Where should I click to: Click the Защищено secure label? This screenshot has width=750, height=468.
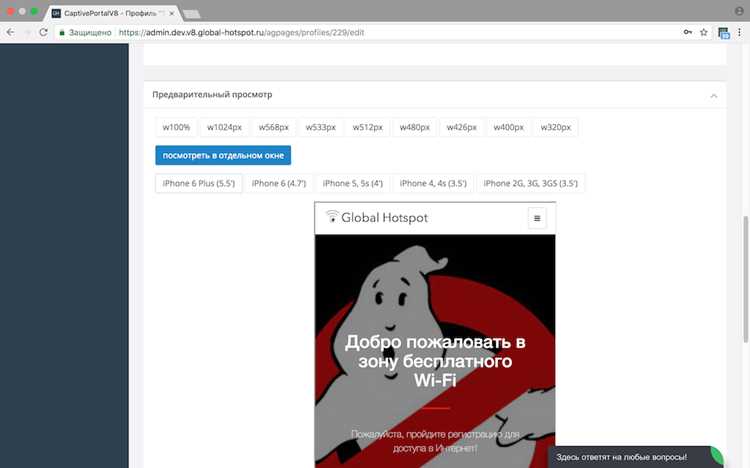coord(90,33)
